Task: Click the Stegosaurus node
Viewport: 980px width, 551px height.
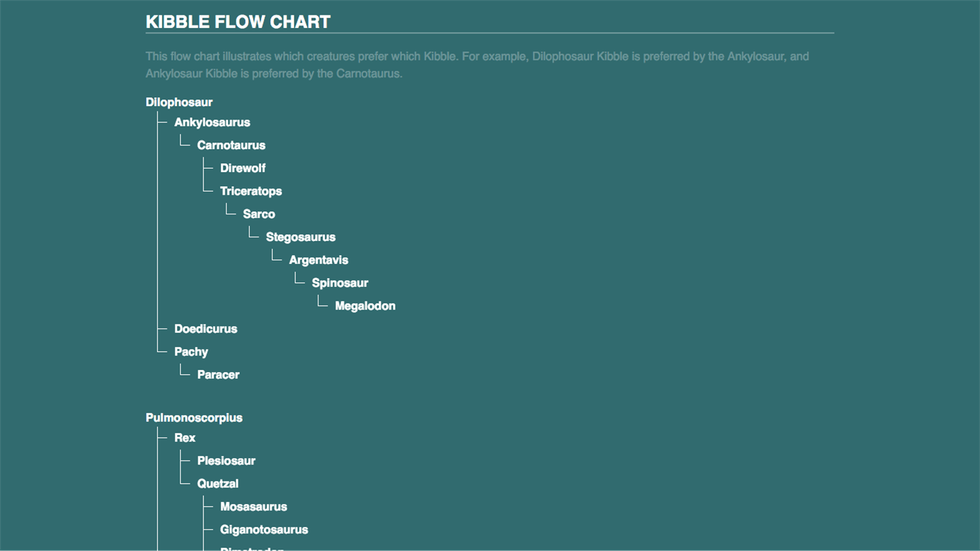Action: point(300,237)
